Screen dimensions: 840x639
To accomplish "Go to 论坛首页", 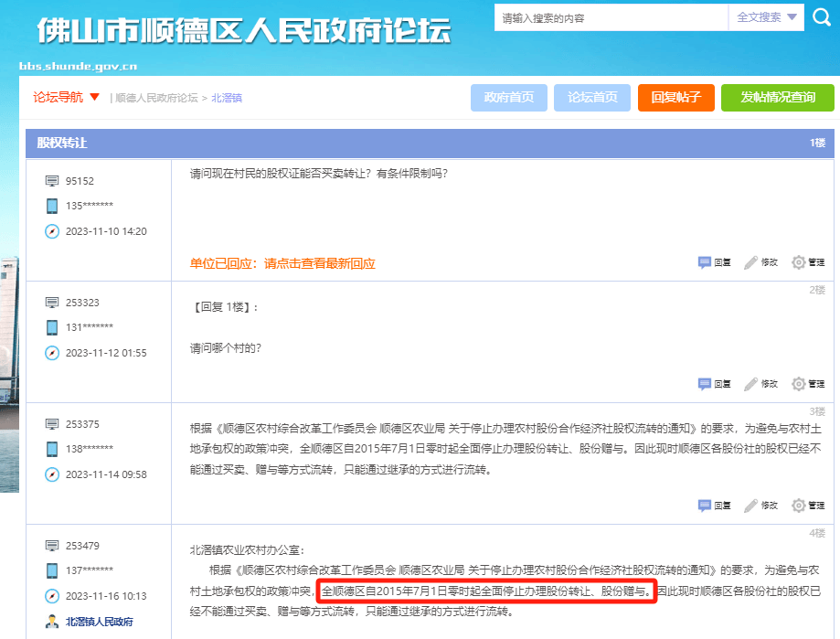I will [x=592, y=98].
